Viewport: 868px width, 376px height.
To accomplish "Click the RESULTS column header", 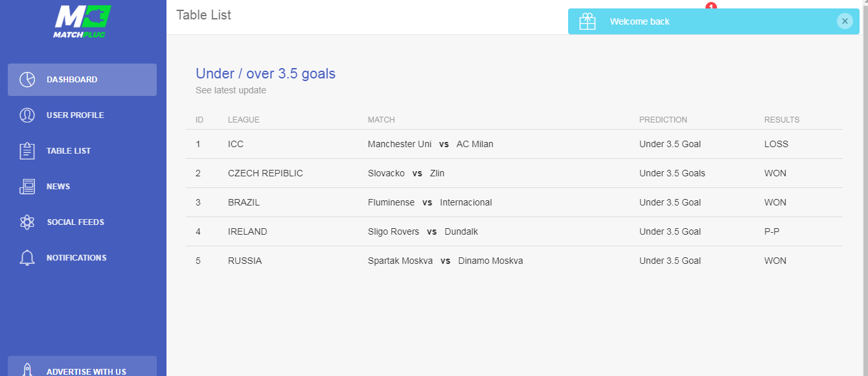I will point(782,120).
